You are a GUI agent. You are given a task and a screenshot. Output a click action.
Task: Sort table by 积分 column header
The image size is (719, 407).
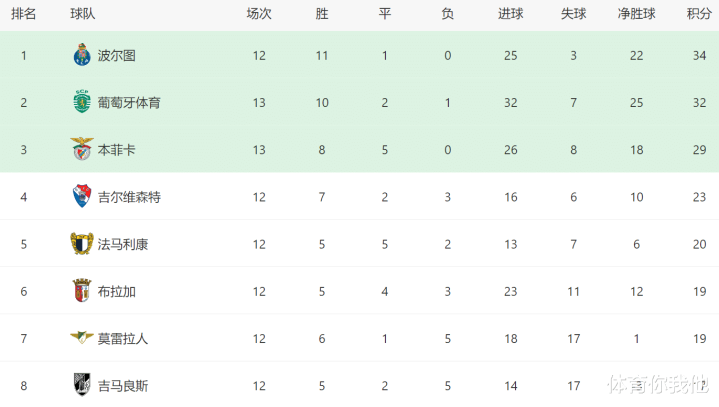[x=698, y=14]
